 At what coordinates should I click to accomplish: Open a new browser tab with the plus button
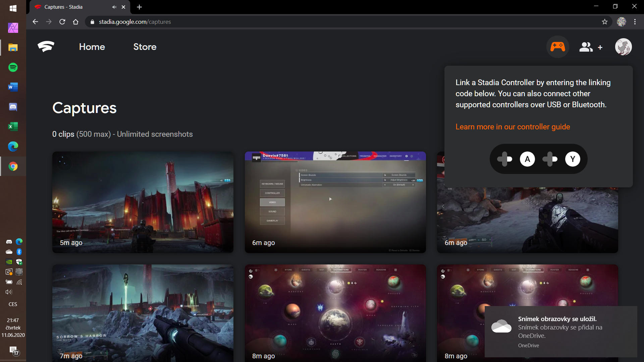tap(140, 7)
